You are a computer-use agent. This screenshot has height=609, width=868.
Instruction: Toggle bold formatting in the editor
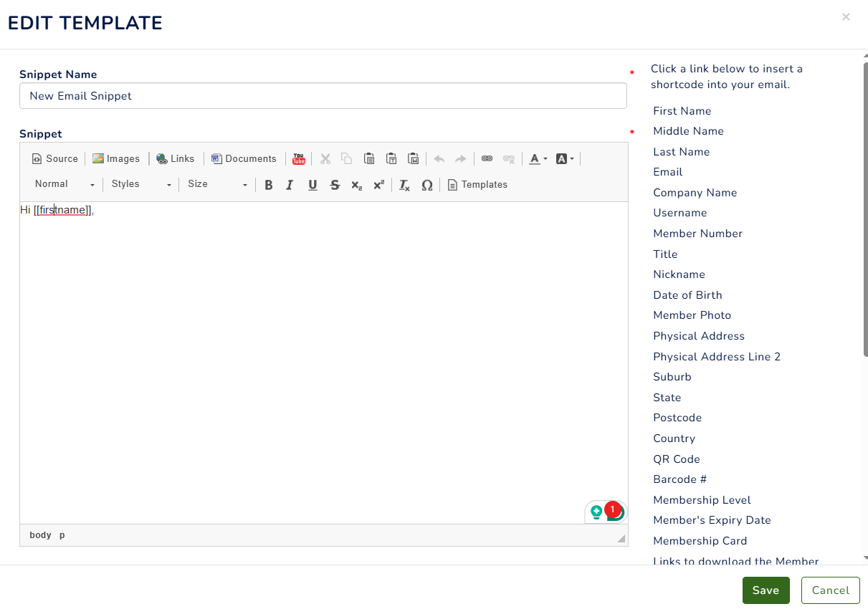click(x=268, y=185)
